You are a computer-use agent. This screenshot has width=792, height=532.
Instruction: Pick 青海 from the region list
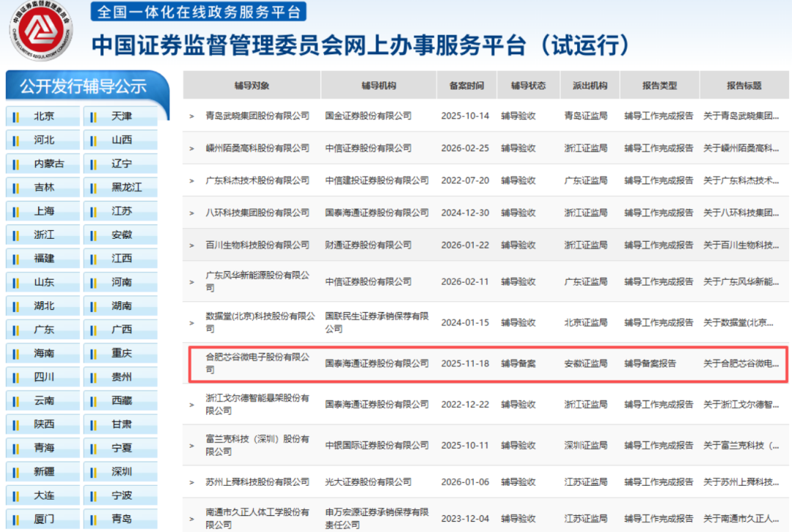[43, 448]
